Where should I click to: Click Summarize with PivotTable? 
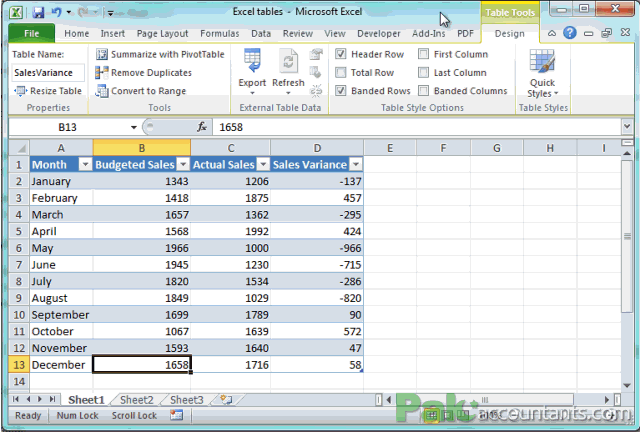point(160,54)
